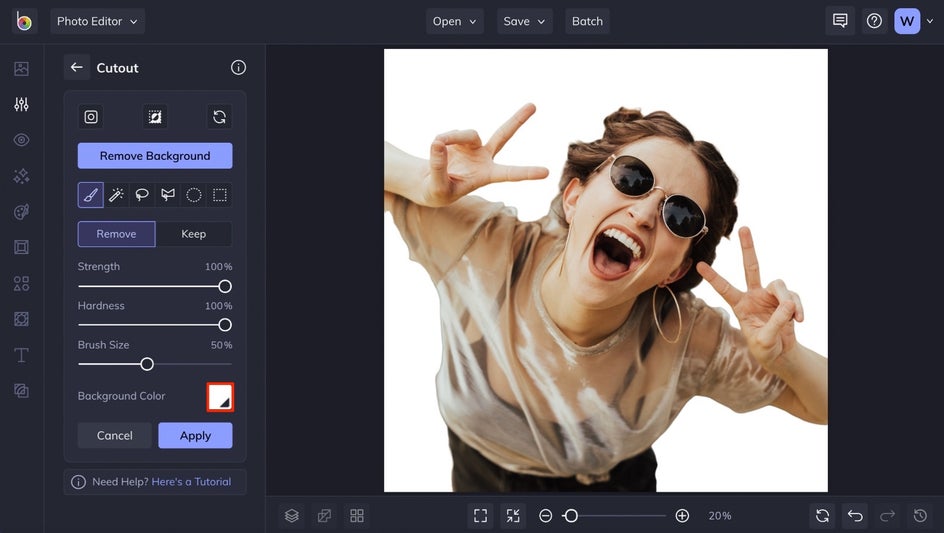
Task: Open the Textures sidebar icon
Action: tap(21, 390)
